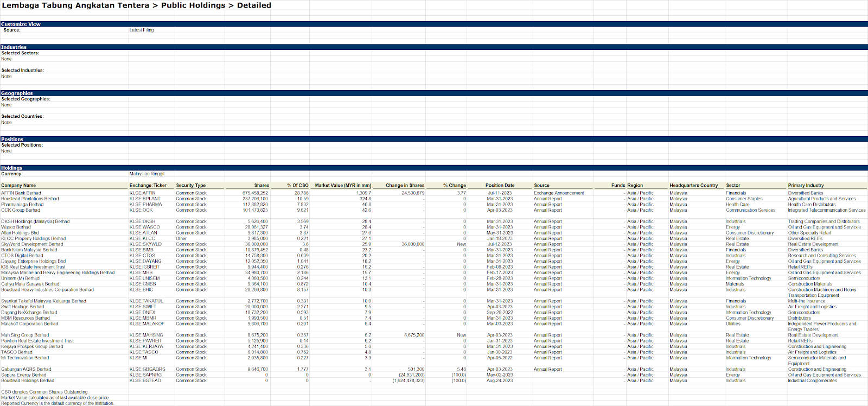The height and width of the screenshot is (406, 868).
Task: Click the 'Exchange Announcement' source cell
Action: 559,193
